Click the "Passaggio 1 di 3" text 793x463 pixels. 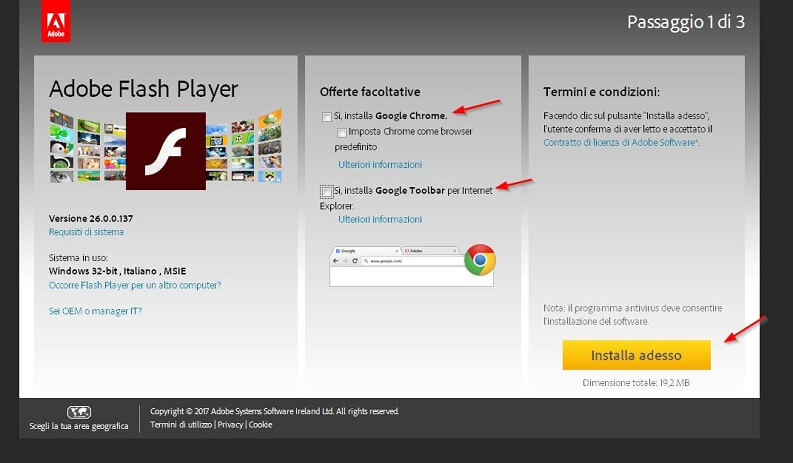[x=686, y=22]
